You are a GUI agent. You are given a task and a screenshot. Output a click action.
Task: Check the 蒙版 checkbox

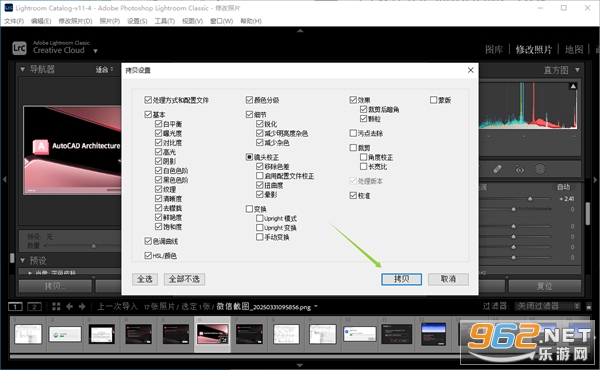point(433,100)
